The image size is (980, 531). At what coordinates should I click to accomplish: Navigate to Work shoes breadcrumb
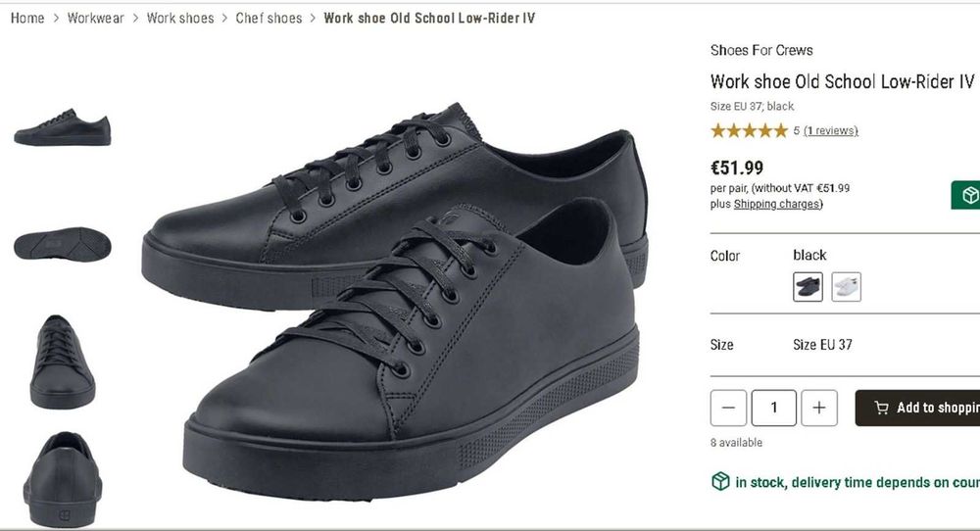[x=180, y=18]
